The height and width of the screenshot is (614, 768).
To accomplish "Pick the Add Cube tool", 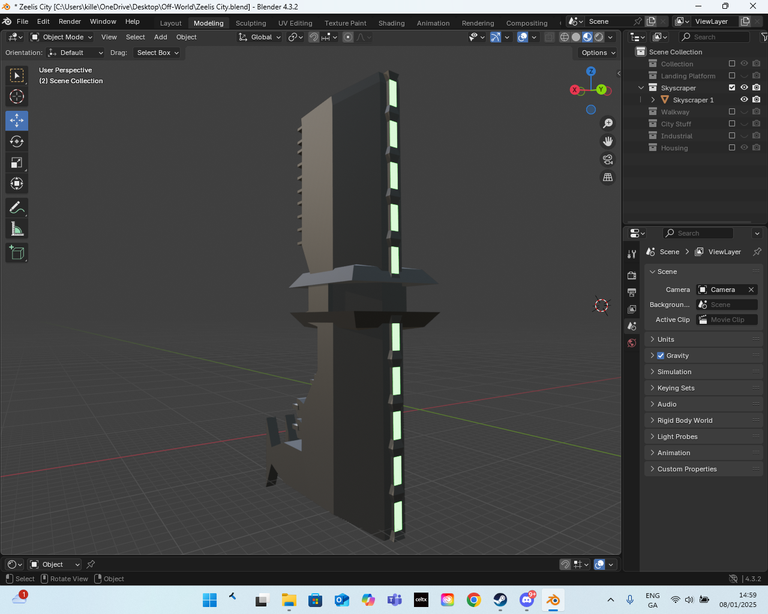I will [17, 253].
